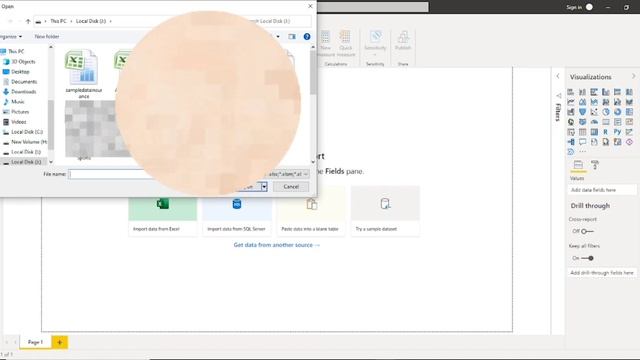This screenshot has width=640, height=360.
Task: Select the Clustered column chart visual
Action: pos(606,92)
